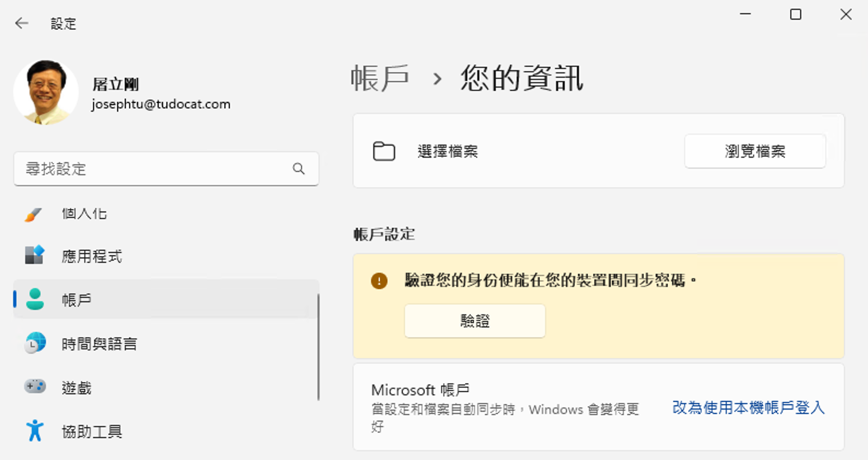Open 遊戲 controller icon

pyautogui.click(x=35, y=387)
